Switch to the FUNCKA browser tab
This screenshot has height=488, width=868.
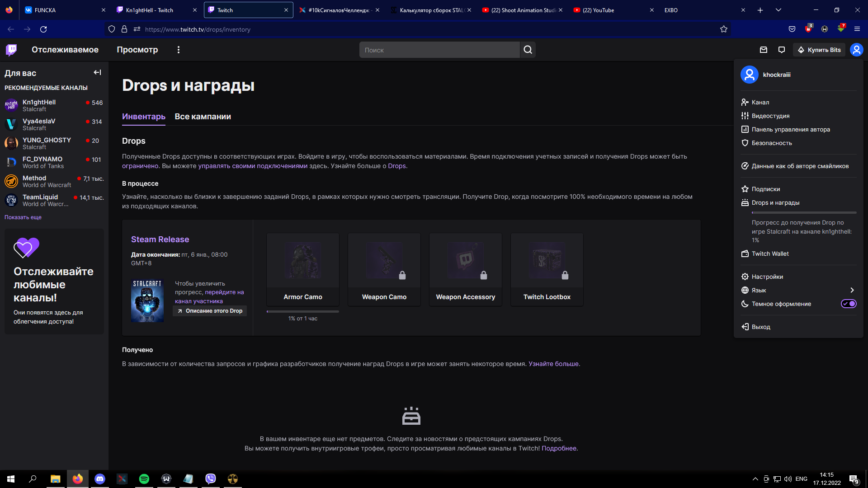coord(65,10)
